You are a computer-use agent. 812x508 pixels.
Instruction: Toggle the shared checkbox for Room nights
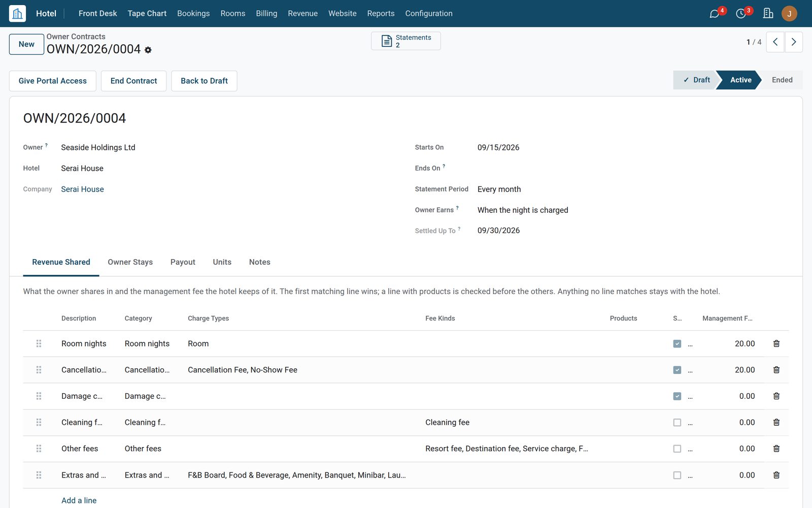click(x=677, y=344)
